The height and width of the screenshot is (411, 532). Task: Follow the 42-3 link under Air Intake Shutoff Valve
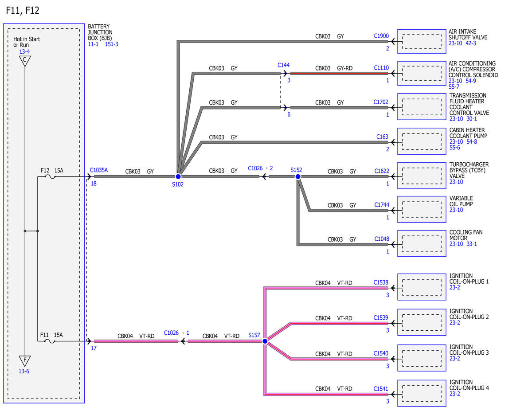[x=471, y=43]
